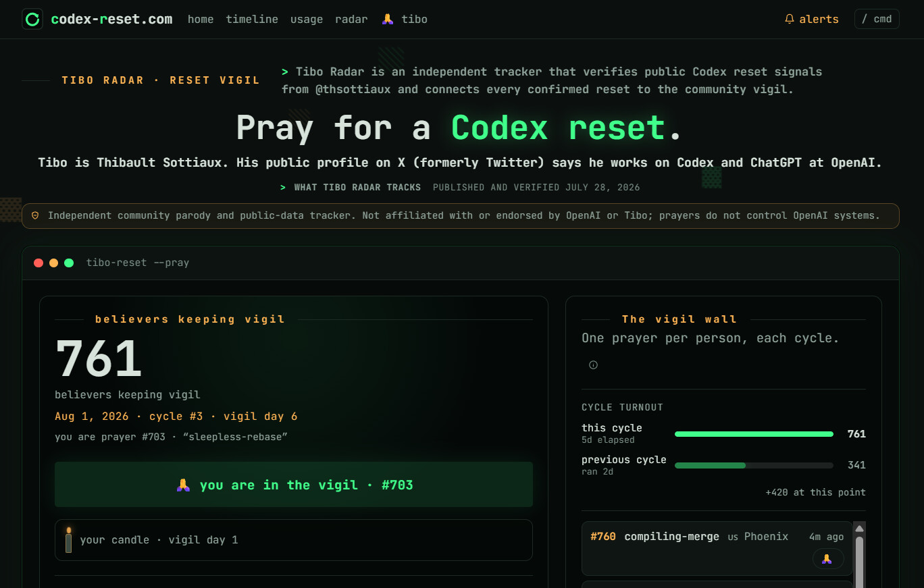
Task: Click the 341 value beside previous cycle
Action: click(856, 465)
